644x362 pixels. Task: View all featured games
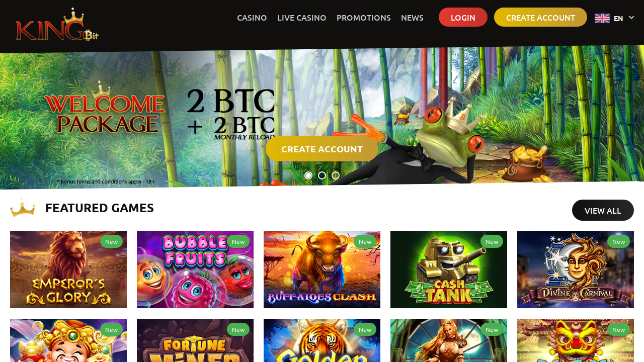coord(603,210)
